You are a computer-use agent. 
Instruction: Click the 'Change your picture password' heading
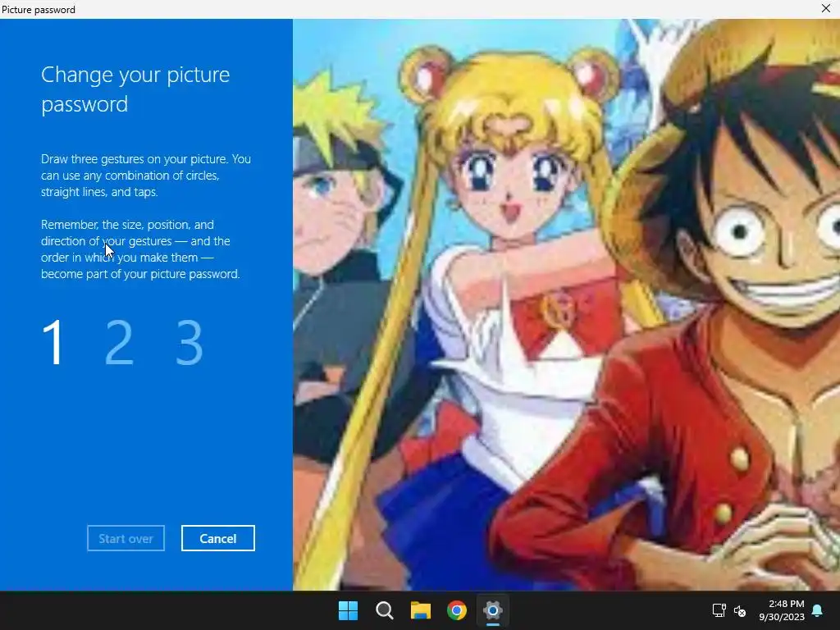[x=135, y=89]
